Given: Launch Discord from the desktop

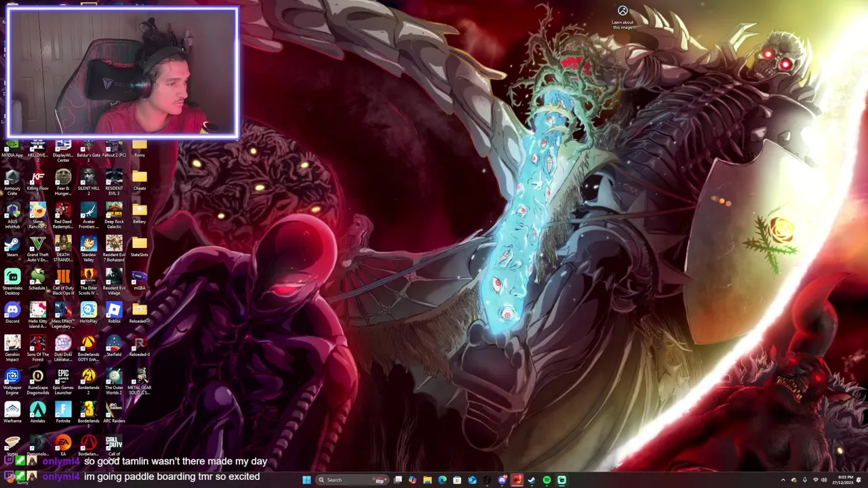Looking at the screenshot, I should (12, 313).
